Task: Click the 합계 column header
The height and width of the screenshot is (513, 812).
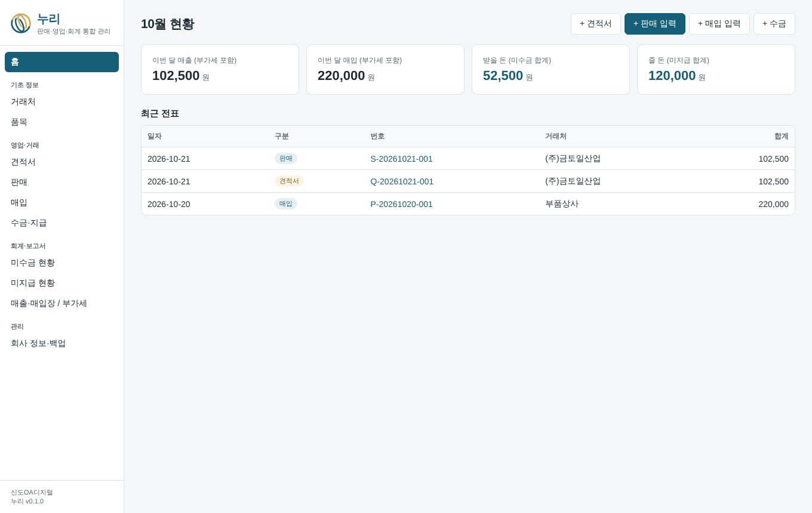Action: tap(782, 136)
